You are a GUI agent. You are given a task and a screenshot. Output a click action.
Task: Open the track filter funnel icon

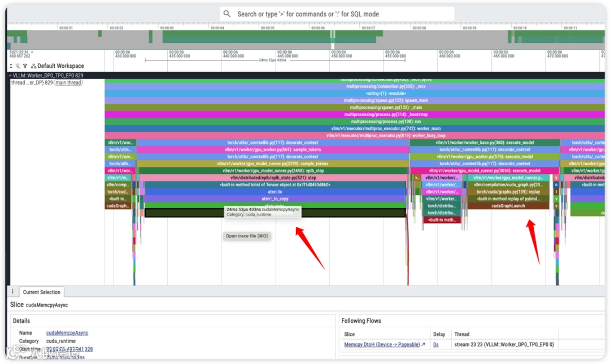(x=25, y=66)
